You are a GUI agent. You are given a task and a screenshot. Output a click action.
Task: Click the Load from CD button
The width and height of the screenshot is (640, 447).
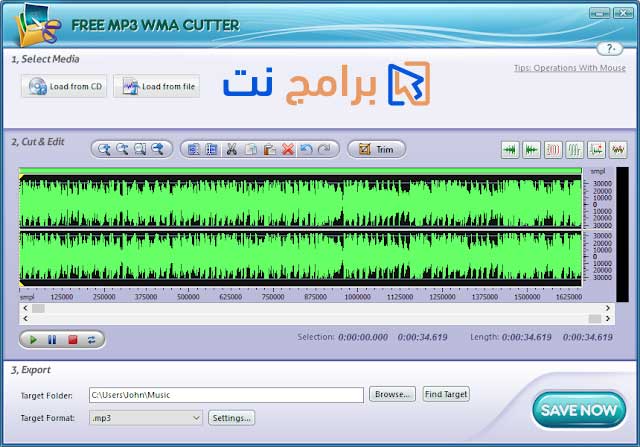(x=64, y=86)
